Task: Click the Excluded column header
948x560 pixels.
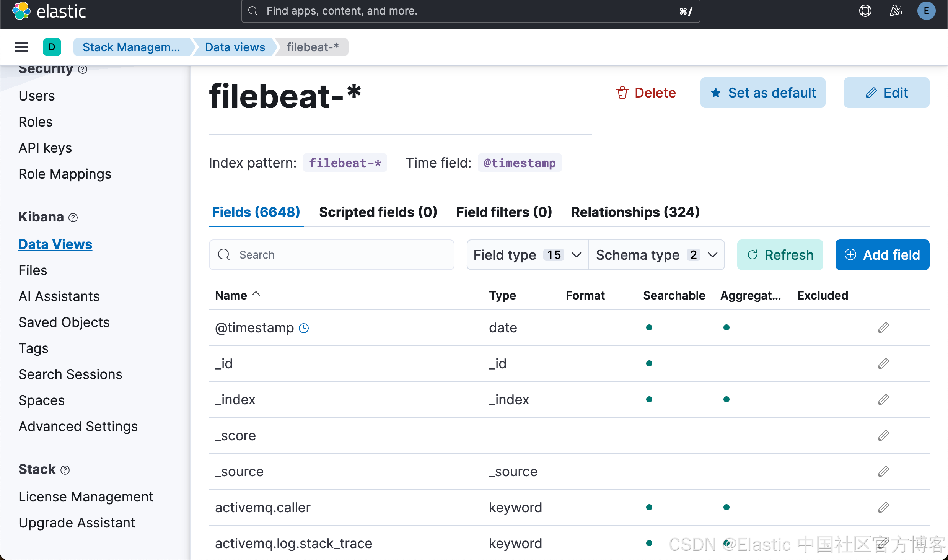Action: (823, 295)
